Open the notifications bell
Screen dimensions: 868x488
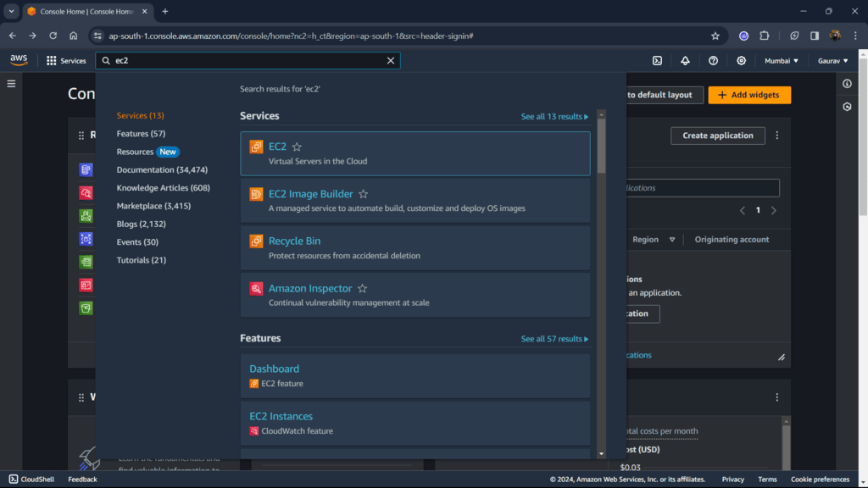(685, 61)
